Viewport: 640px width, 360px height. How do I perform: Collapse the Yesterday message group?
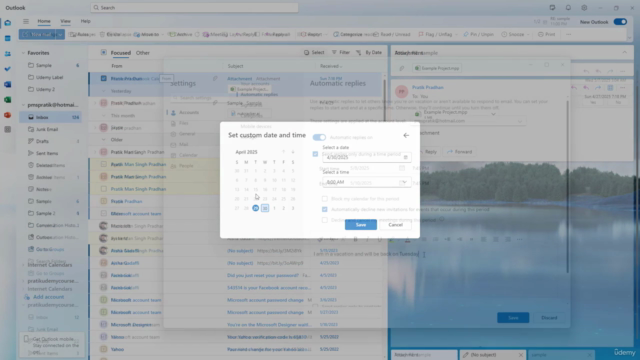(103, 91)
